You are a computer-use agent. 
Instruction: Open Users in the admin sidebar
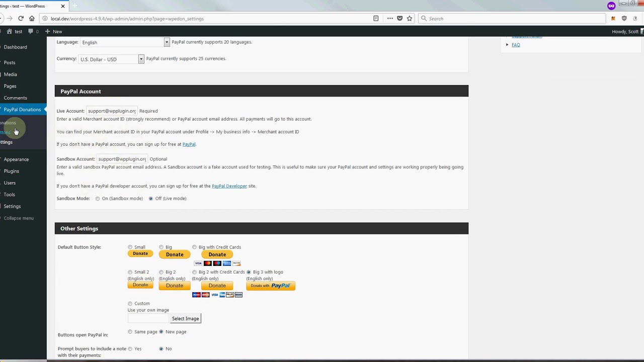[x=10, y=183]
